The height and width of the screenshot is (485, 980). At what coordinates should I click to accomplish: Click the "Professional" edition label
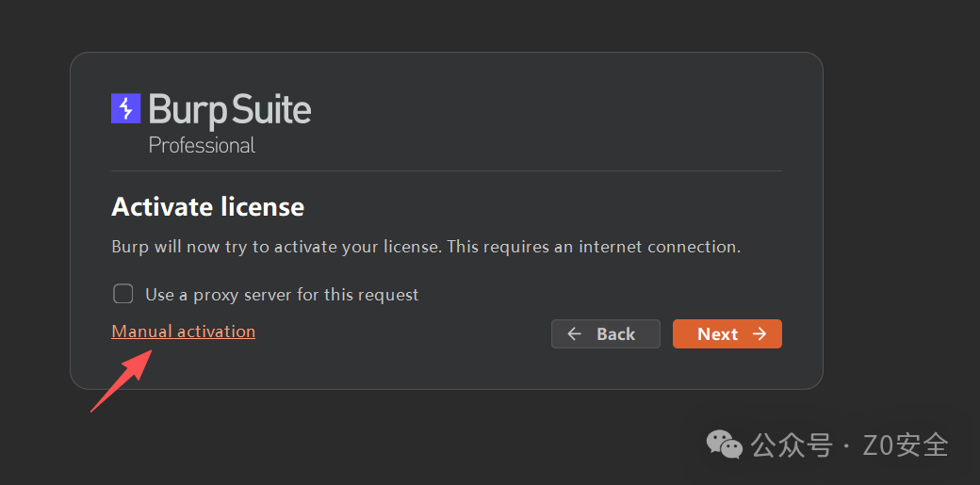(x=202, y=145)
